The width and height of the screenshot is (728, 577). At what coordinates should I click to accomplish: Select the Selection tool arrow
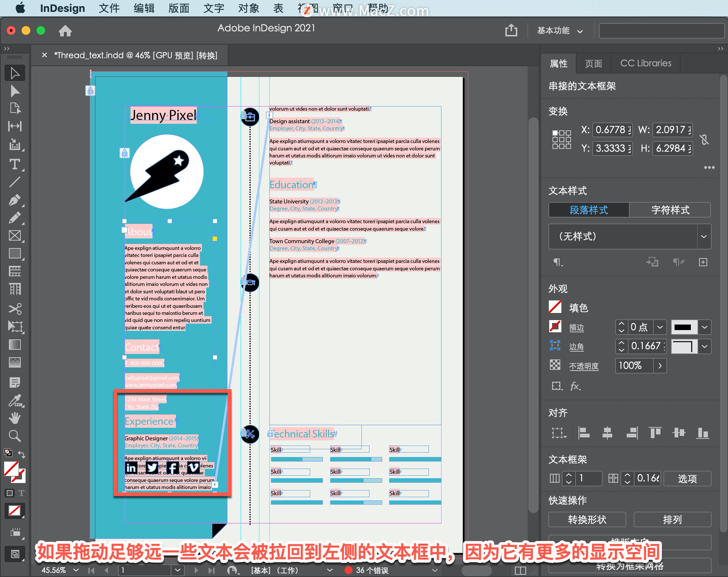[x=15, y=73]
